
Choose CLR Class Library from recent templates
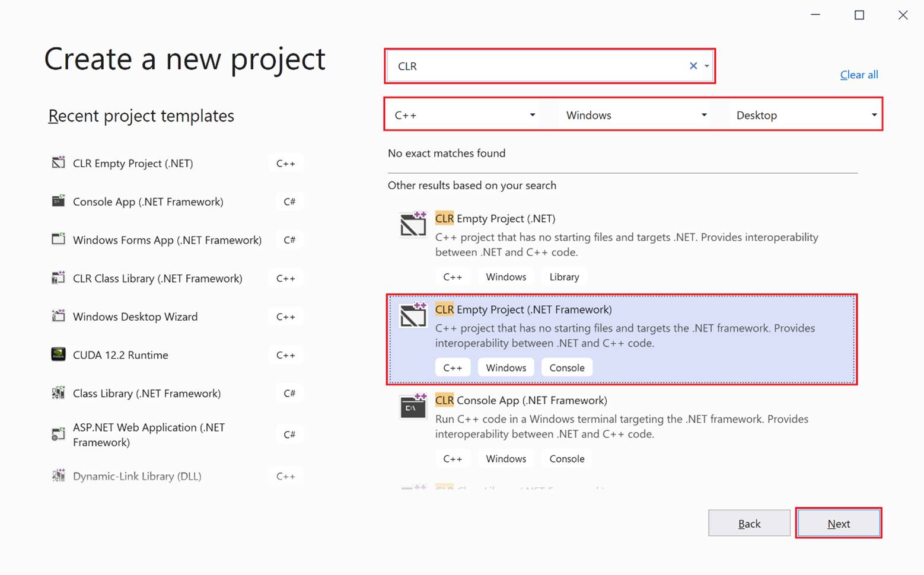point(157,278)
